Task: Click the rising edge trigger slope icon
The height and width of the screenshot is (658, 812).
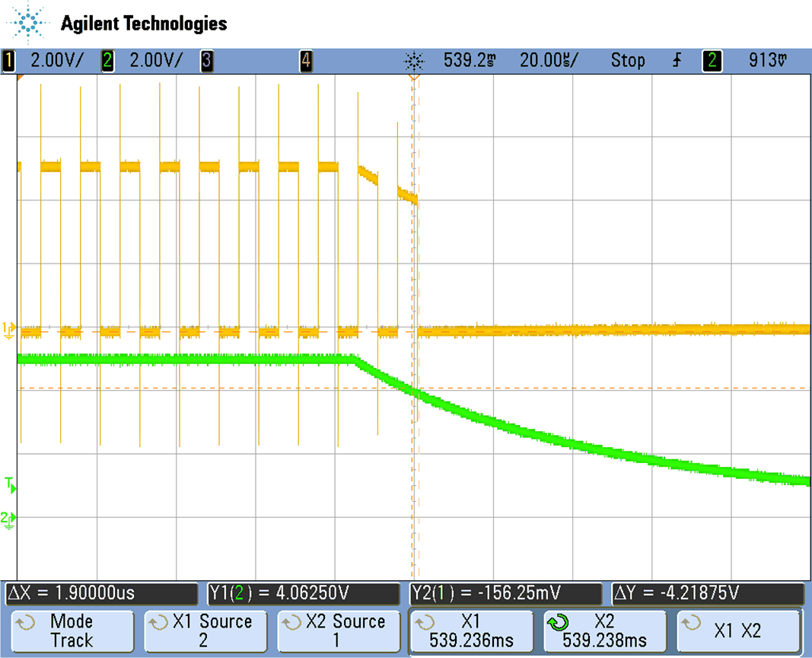Action: point(677,60)
